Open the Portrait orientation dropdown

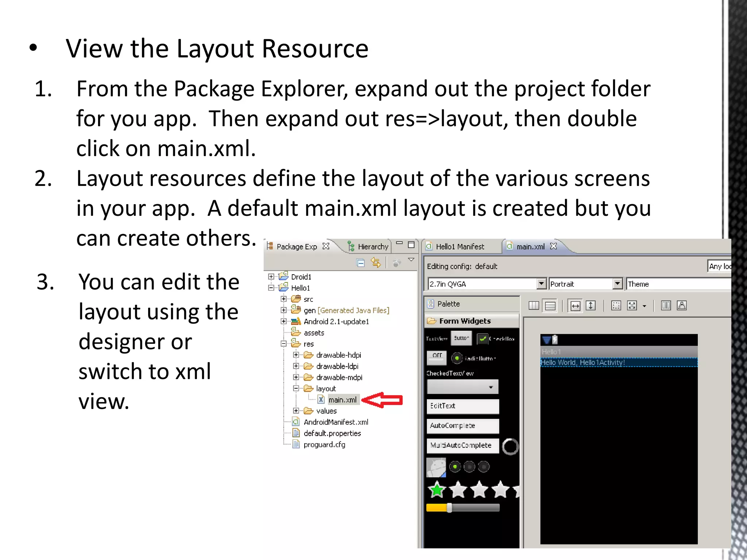tap(617, 284)
